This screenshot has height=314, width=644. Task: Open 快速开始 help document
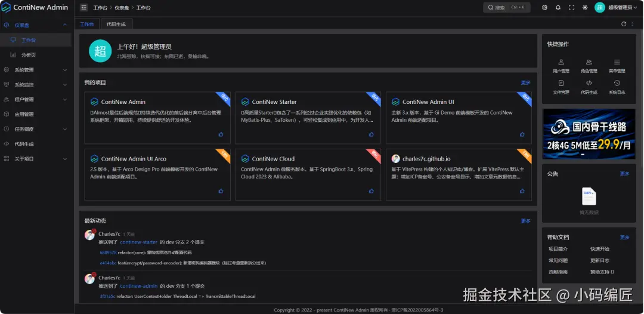pos(600,249)
